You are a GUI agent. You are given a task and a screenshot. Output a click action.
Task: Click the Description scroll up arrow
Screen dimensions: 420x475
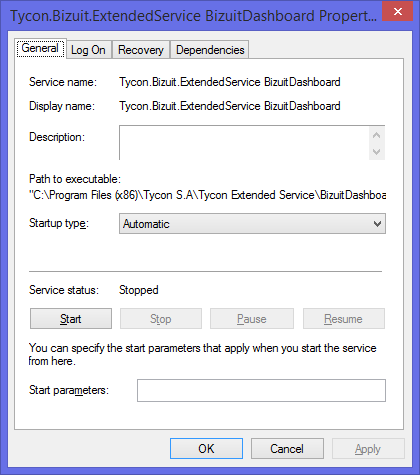(x=377, y=135)
